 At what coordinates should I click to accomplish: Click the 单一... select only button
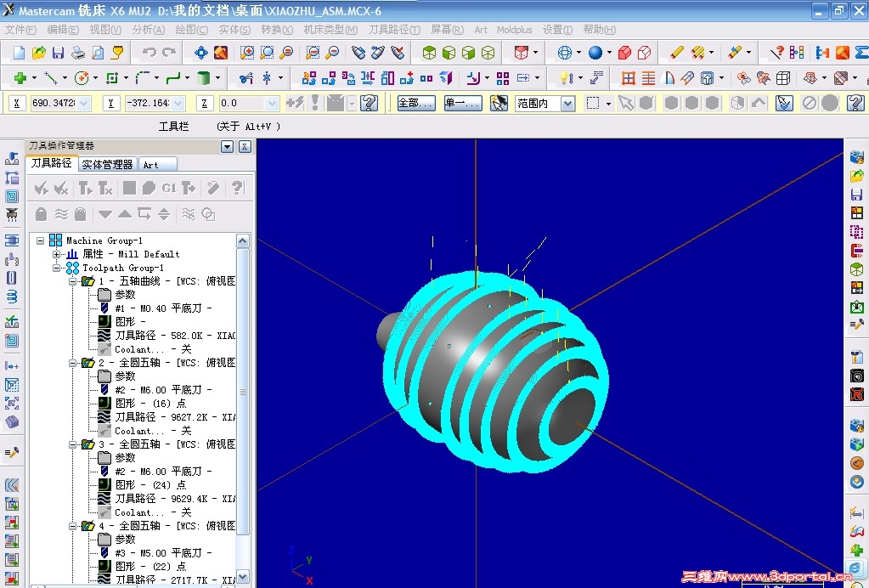click(463, 103)
